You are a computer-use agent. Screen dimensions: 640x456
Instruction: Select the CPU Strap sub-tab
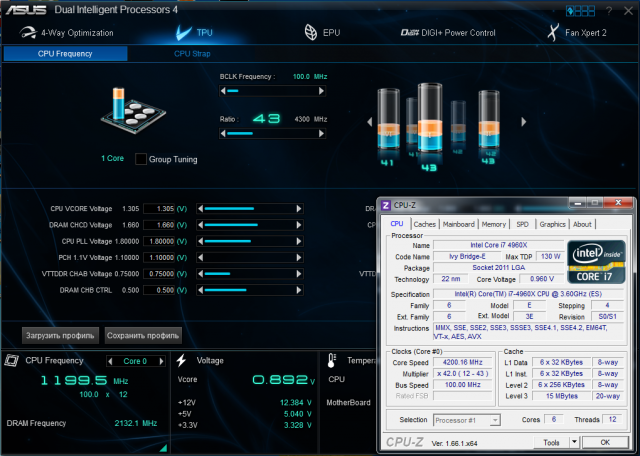click(192, 53)
